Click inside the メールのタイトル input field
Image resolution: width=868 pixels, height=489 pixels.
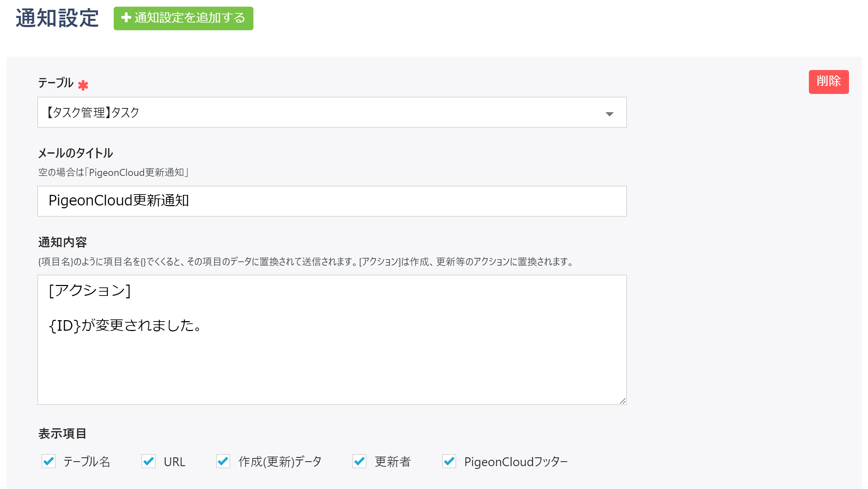click(x=331, y=201)
